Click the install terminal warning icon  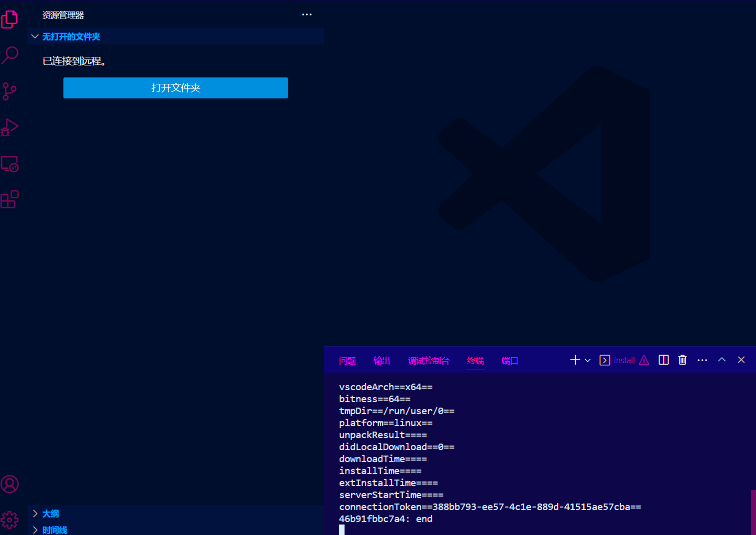click(644, 360)
